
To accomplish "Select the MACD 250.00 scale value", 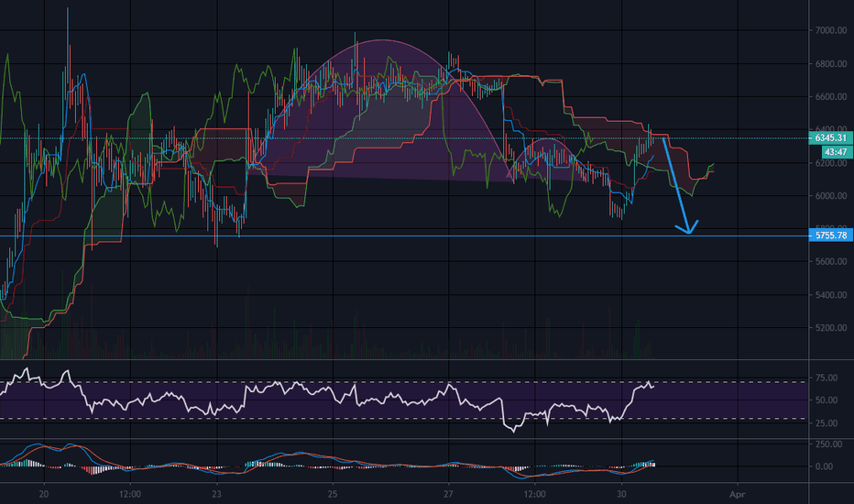I will 828,444.
